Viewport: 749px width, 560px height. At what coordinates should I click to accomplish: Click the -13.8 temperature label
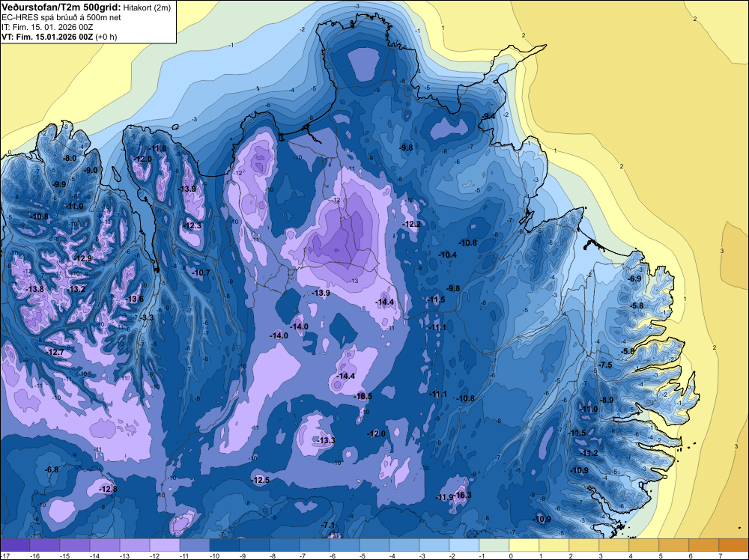(x=35, y=289)
